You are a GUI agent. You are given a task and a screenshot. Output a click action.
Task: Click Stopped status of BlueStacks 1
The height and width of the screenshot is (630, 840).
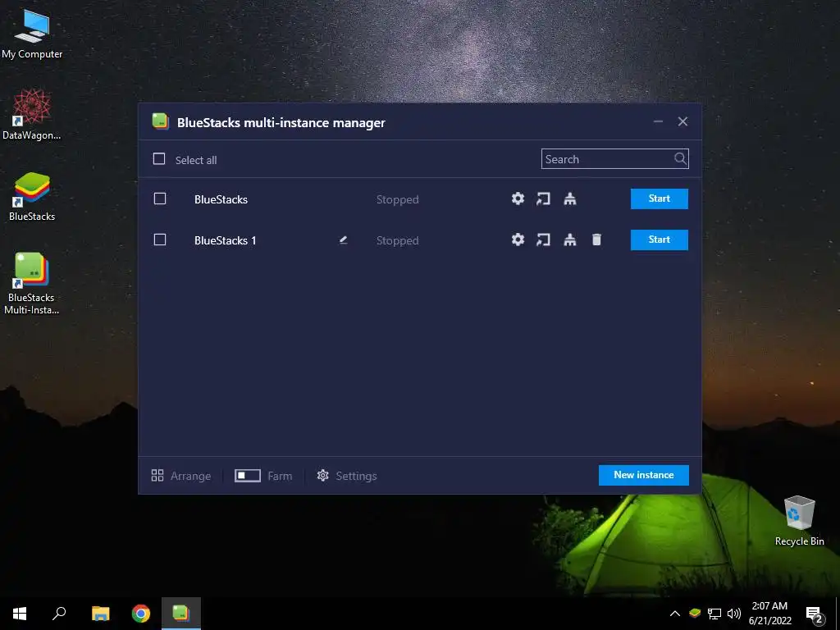(398, 240)
